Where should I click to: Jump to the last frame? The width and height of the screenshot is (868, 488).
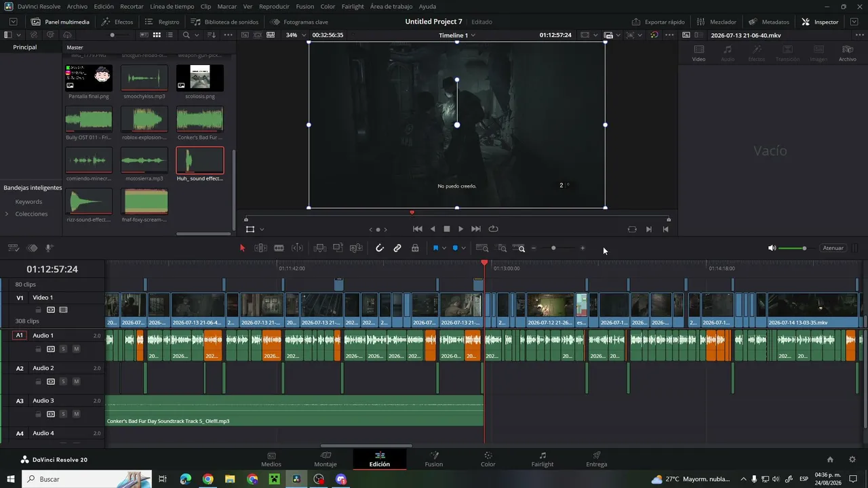(x=476, y=229)
